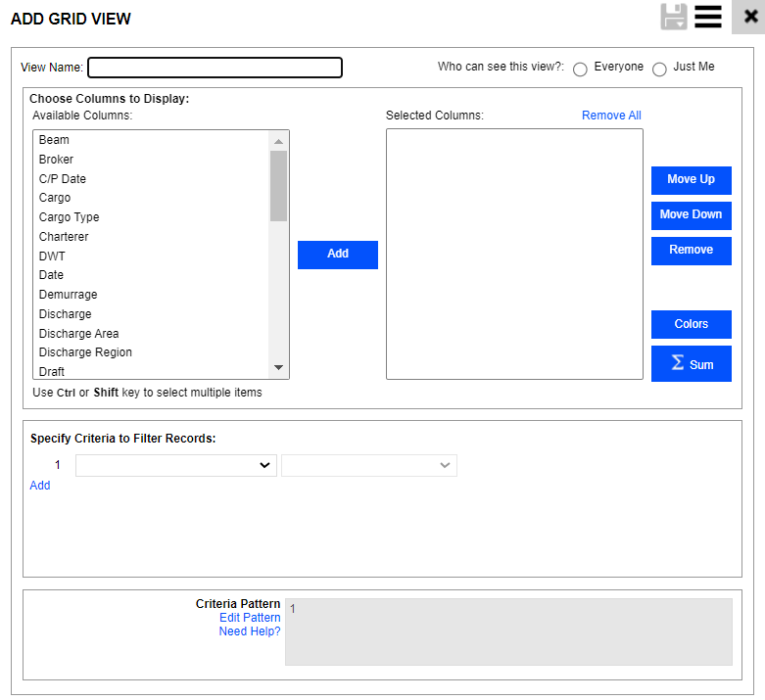
Task: Click the Need Help? link
Action: pos(250,631)
